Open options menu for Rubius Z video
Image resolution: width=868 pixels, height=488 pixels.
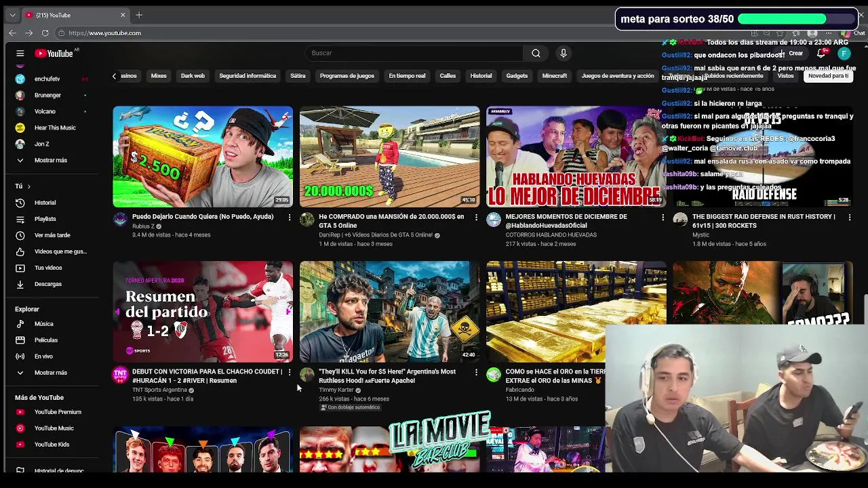point(290,218)
